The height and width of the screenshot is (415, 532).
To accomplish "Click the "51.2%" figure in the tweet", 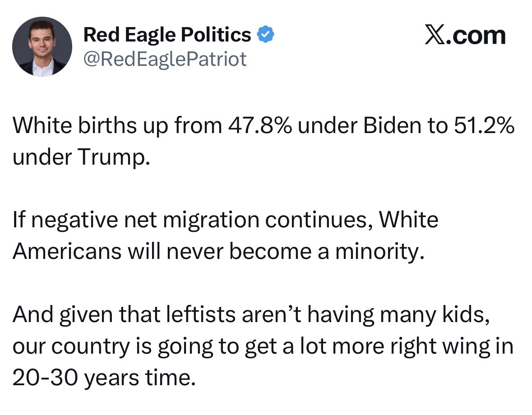I will coord(484,125).
